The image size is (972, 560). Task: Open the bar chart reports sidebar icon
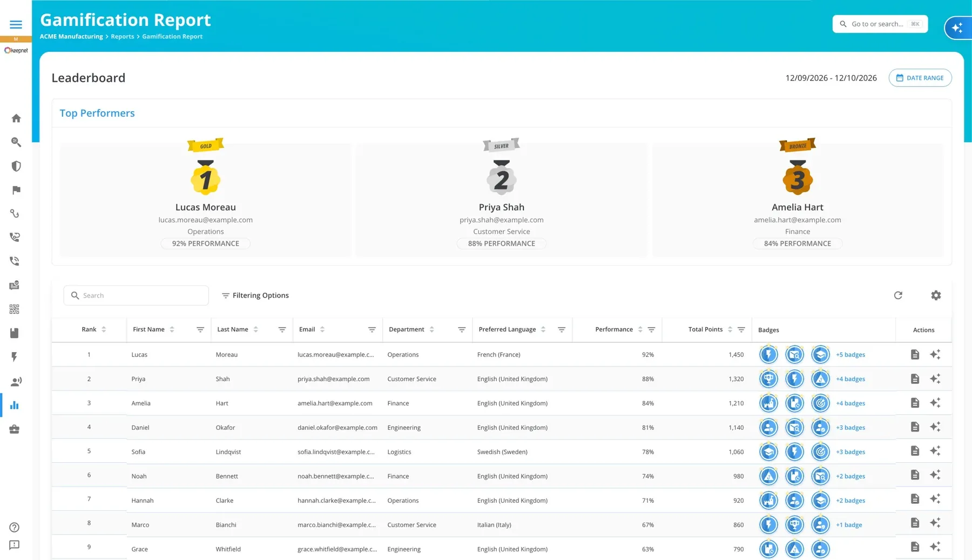coord(15,405)
